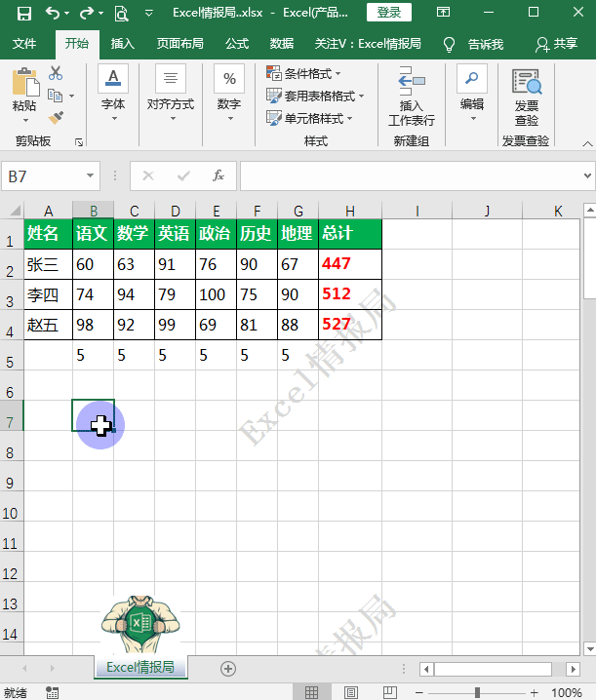Click the 语文 header cell
The image size is (596, 700).
point(93,233)
